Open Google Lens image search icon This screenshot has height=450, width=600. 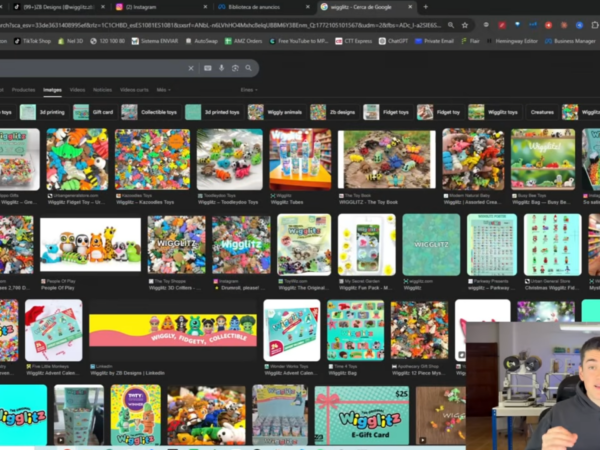point(235,68)
